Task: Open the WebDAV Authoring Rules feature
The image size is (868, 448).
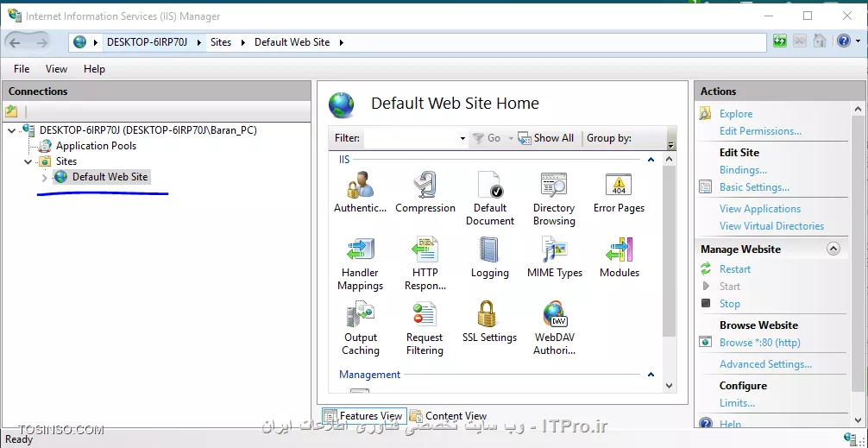Action: [555, 328]
